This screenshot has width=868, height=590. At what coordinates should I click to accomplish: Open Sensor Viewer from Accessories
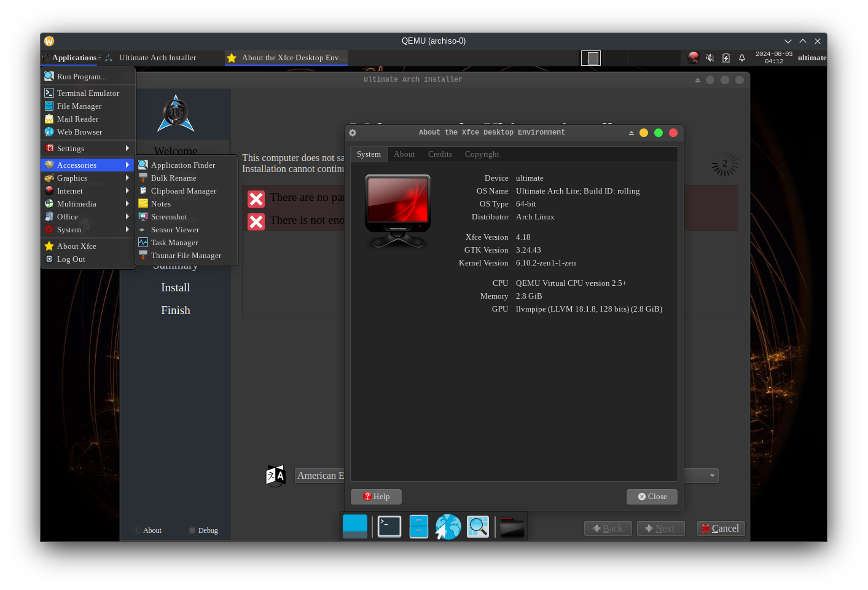pos(186,229)
